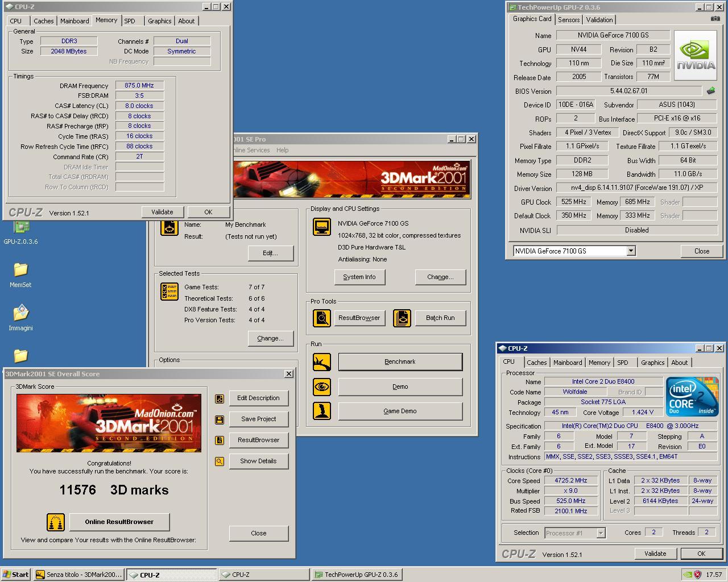Click the Online ResultBrowser button
Viewport: 728px width, 582px height.
tap(119, 522)
